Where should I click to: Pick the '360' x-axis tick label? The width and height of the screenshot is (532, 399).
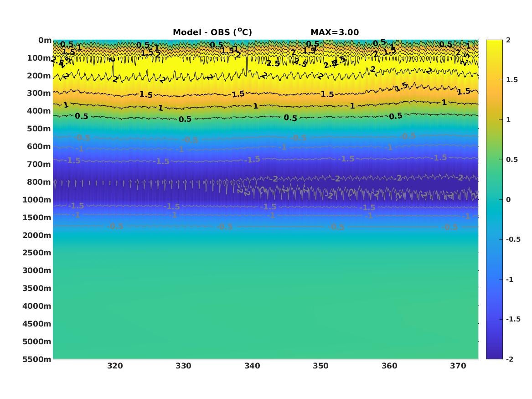[x=389, y=366]
